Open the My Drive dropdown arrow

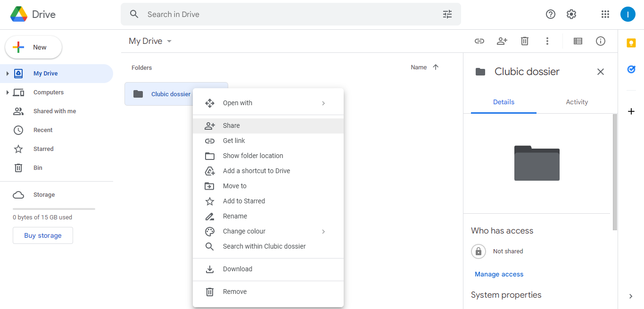click(169, 41)
